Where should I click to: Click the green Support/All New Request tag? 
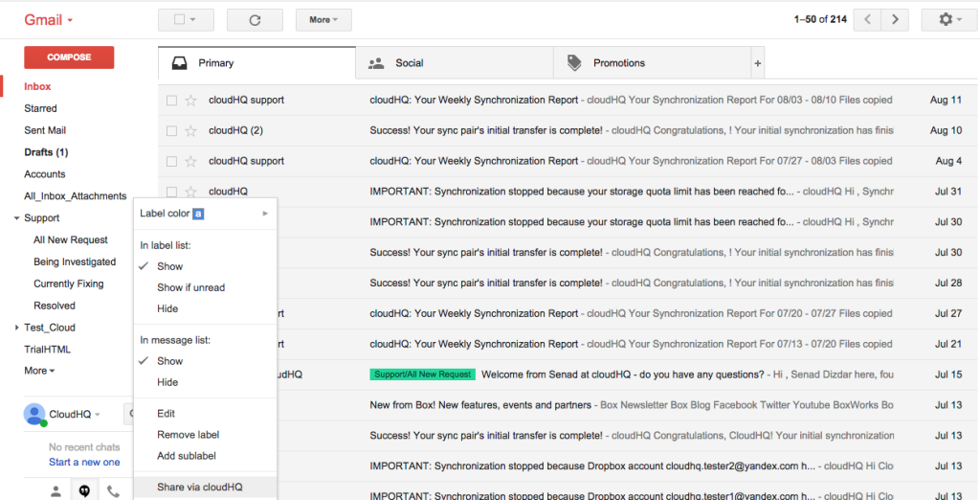tap(422, 375)
